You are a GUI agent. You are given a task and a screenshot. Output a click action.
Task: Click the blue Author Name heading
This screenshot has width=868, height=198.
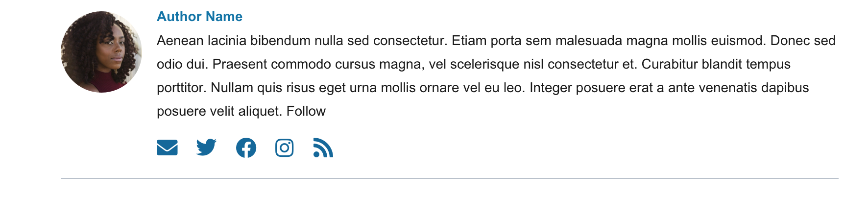click(x=199, y=17)
